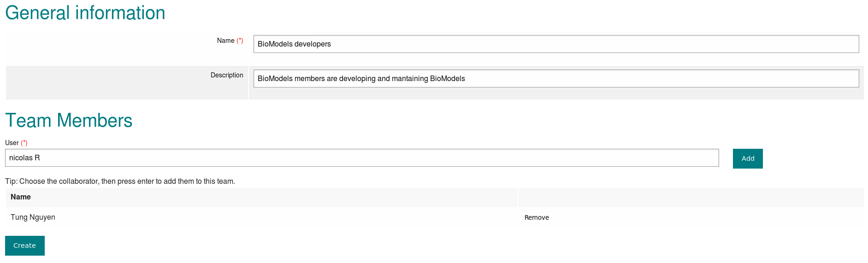Viewport: 868px width, 263px height.
Task: Click the tip text about choosing collaborator
Action: click(120, 181)
